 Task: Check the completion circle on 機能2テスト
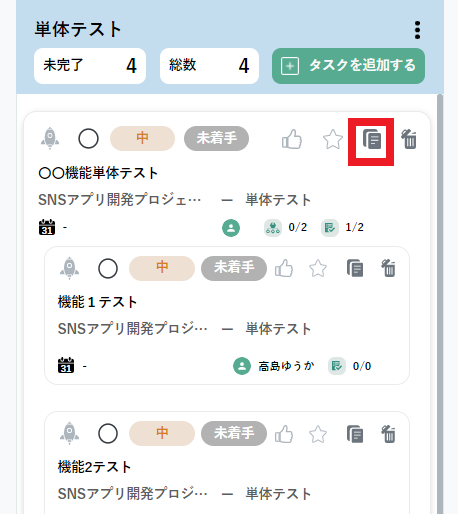pyautogui.click(x=108, y=433)
